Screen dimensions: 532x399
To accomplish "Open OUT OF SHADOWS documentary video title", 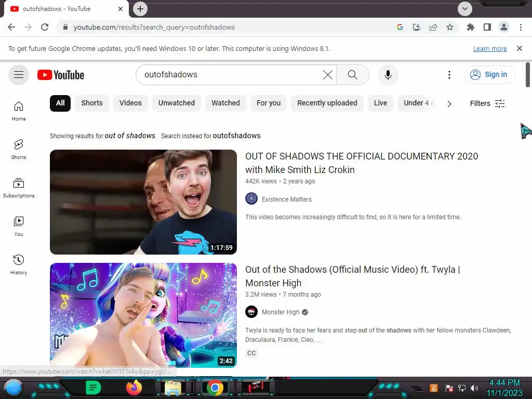I will (362, 163).
